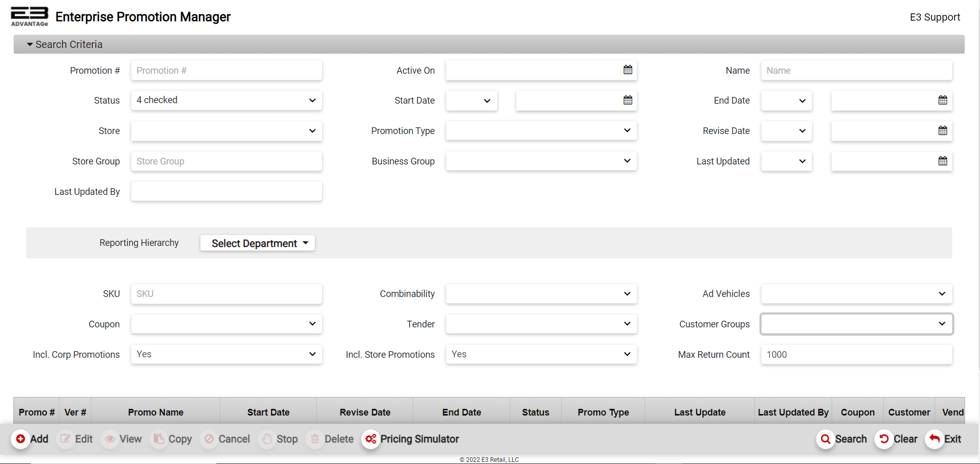Focus the Promotion # input field
This screenshot has width=980, height=464.
click(x=226, y=71)
